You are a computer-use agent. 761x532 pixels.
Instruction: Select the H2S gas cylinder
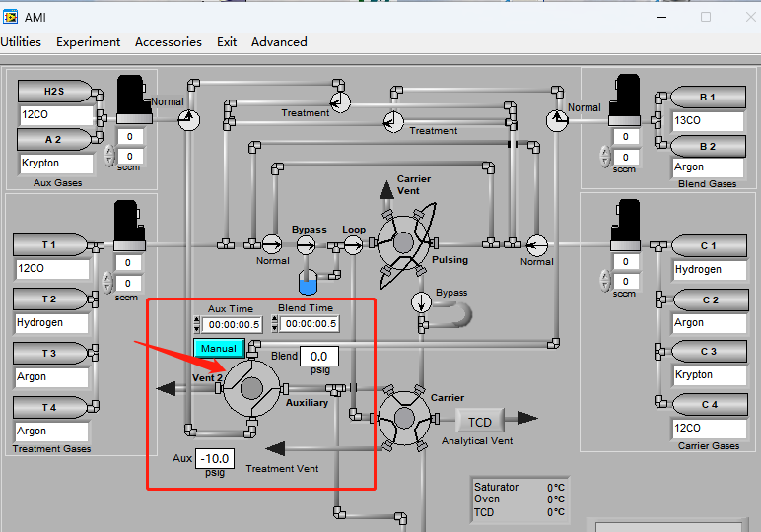pos(53,92)
